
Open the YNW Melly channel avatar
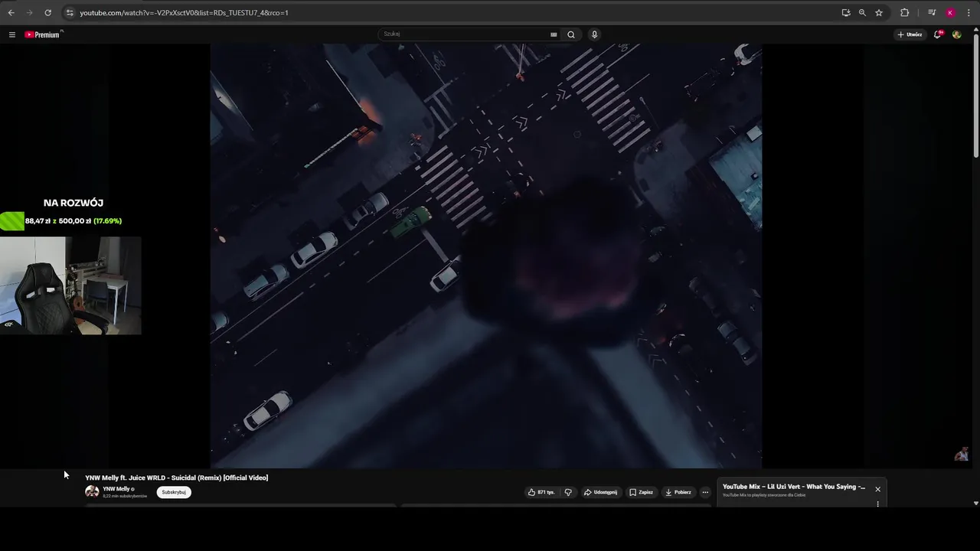(92, 492)
